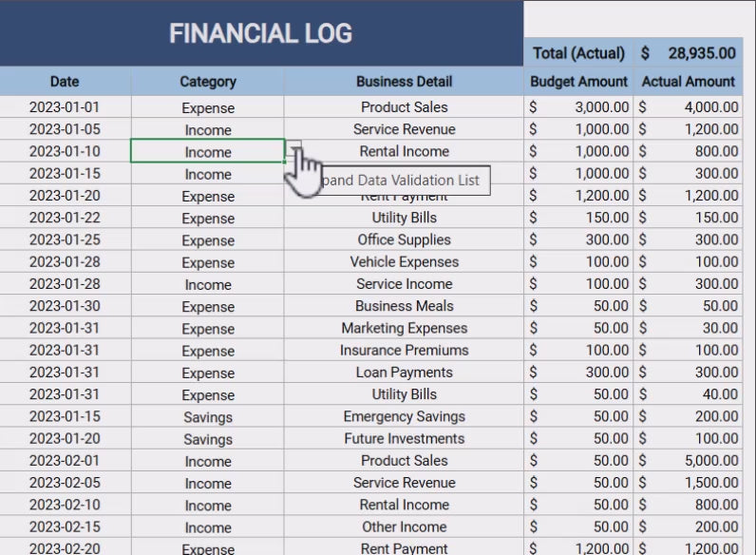
Task: Click the FINANCIAL LOG title
Action: click(260, 34)
